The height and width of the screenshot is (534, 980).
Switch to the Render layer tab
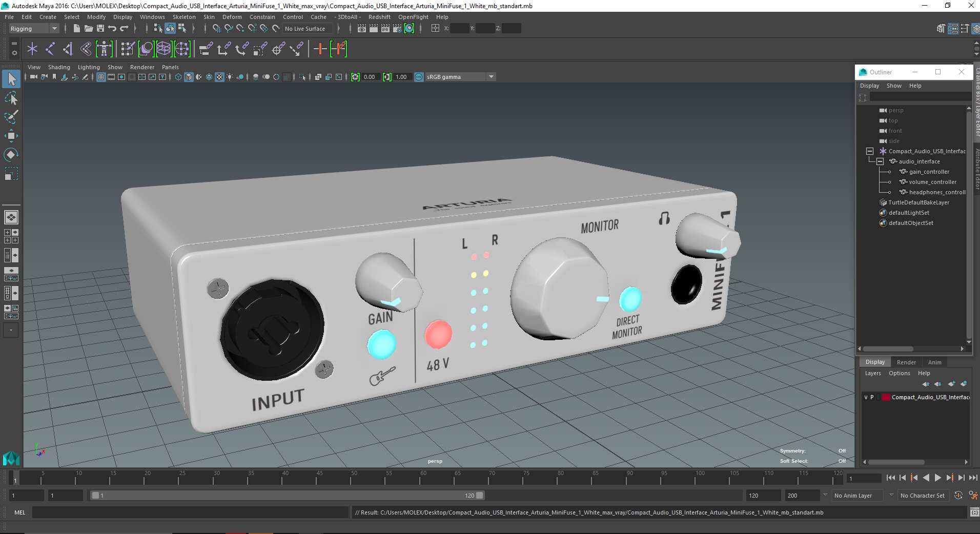tap(906, 362)
